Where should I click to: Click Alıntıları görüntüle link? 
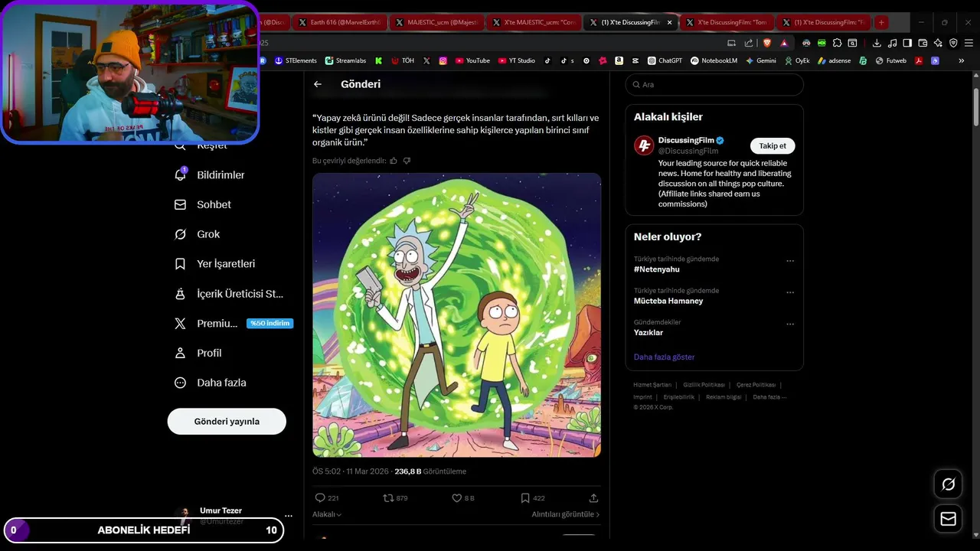[x=566, y=514]
